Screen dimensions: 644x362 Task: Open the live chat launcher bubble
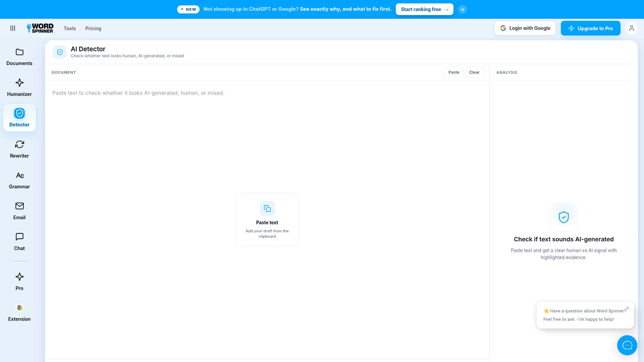(627, 345)
